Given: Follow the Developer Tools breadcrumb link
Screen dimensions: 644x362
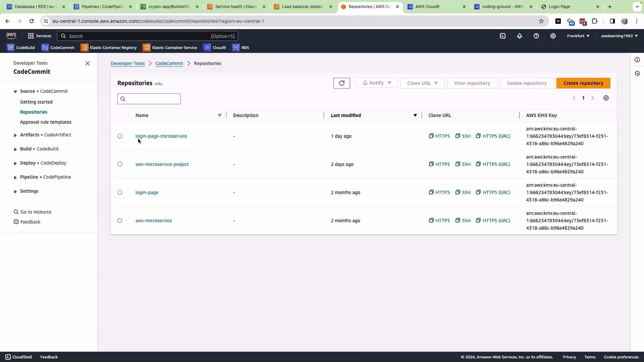Looking at the screenshot, I should point(128,63).
